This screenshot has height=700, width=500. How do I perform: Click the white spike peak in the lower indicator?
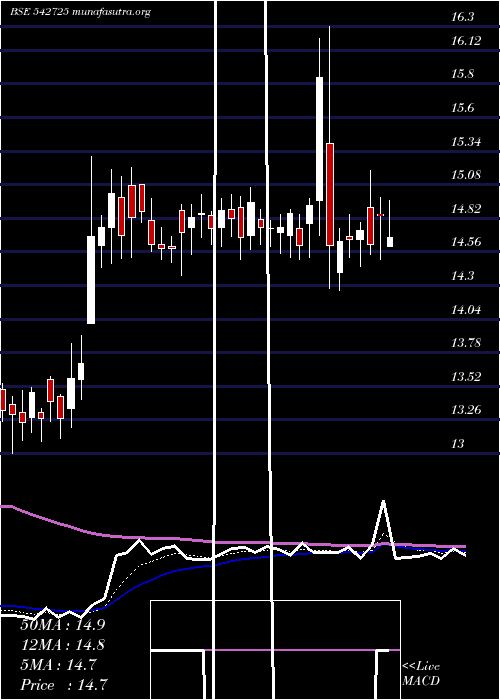pos(383,502)
